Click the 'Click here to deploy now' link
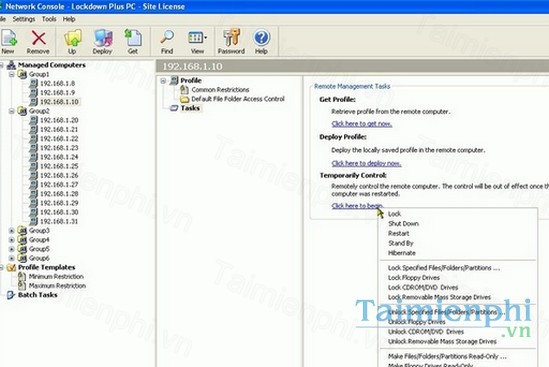 [366, 163]
